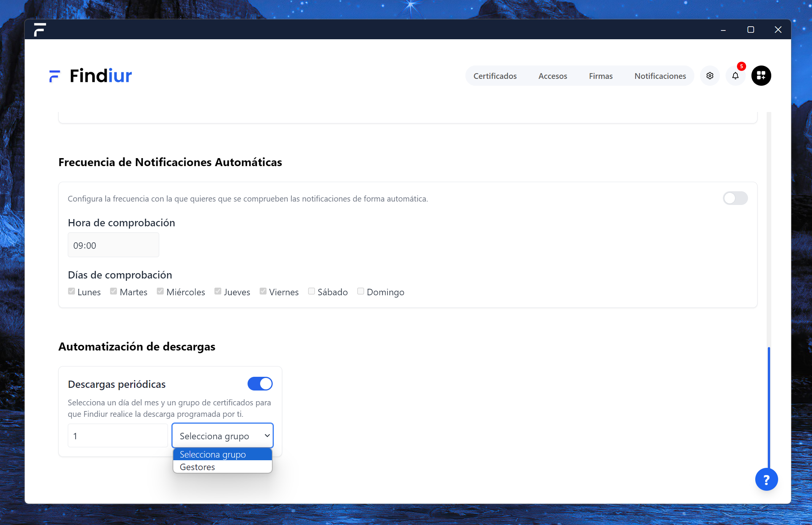Click the title bar Findiur app icon

(40, 29)
